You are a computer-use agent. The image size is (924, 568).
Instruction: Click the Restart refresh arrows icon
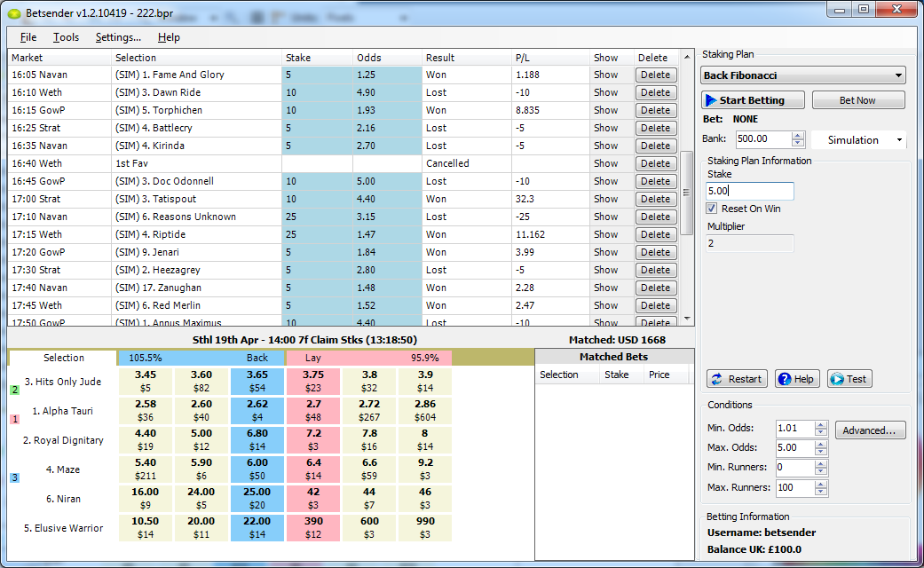(x=716, y=379)
